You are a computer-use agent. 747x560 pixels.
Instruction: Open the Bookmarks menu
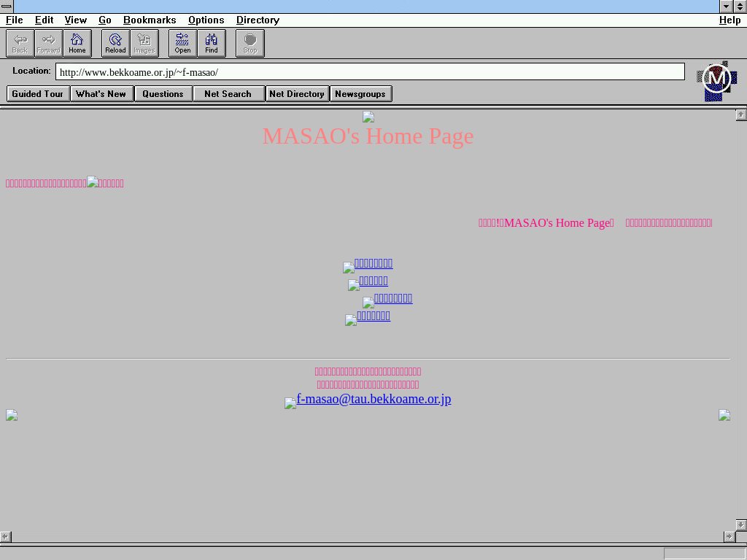[x=150, y=20]
